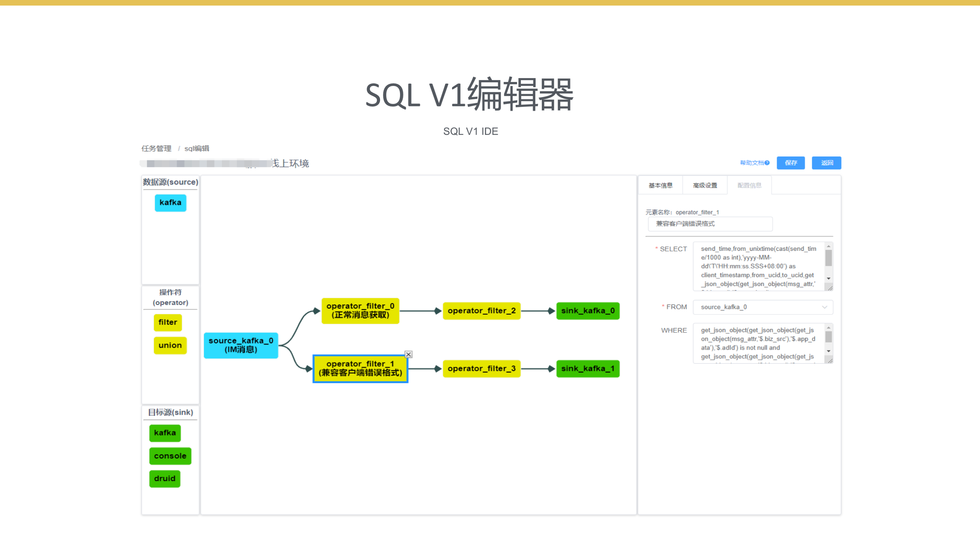Select the operator_filter_0 node

coord(360,311)
